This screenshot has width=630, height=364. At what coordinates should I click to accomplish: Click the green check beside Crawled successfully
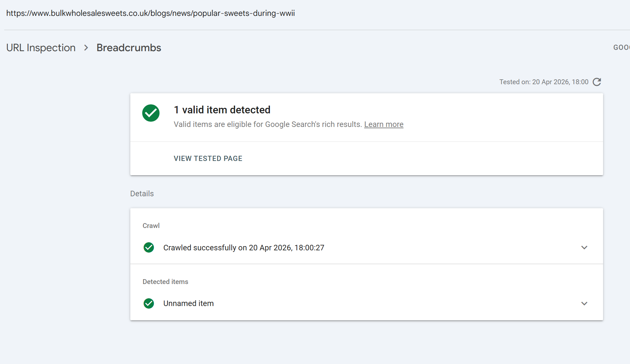pos(149,247)
